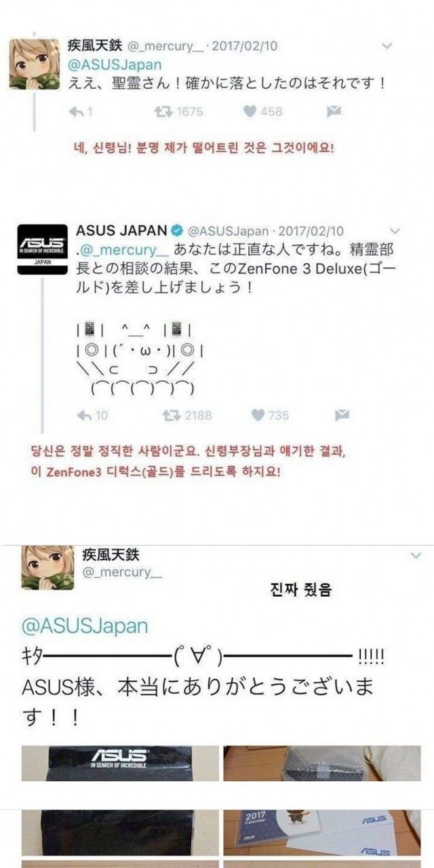Open the ASUS JAPAN profile logo
Viewport: 434px width, 868px height.
point(42,249)
